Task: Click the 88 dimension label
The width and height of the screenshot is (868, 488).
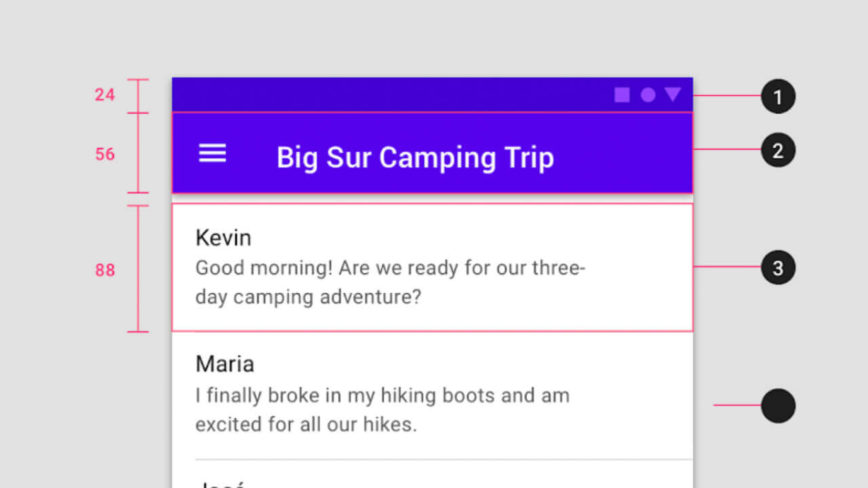Action: coord(104,270)
